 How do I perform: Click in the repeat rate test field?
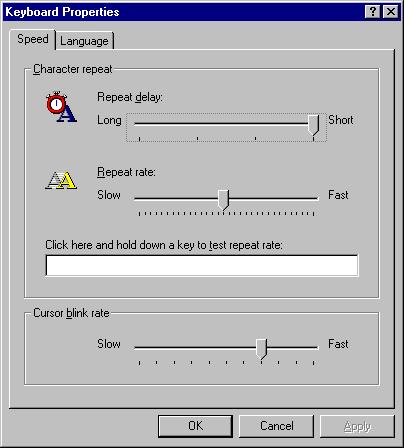click(x=202, y=266)
